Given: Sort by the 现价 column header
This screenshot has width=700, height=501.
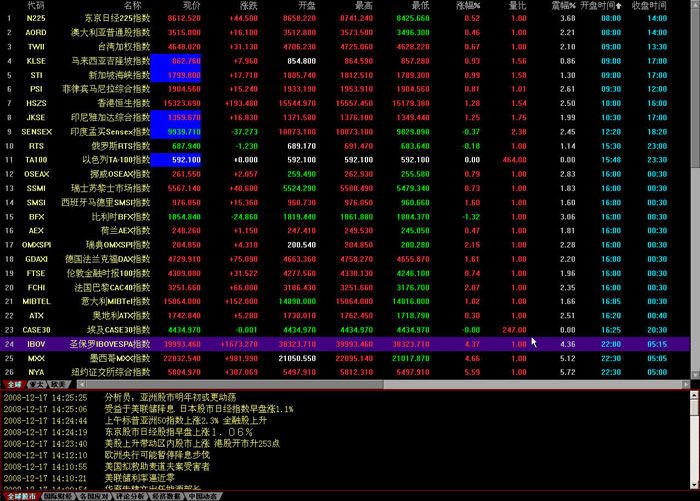Looking at the screenshot, I should coord(192,5).
